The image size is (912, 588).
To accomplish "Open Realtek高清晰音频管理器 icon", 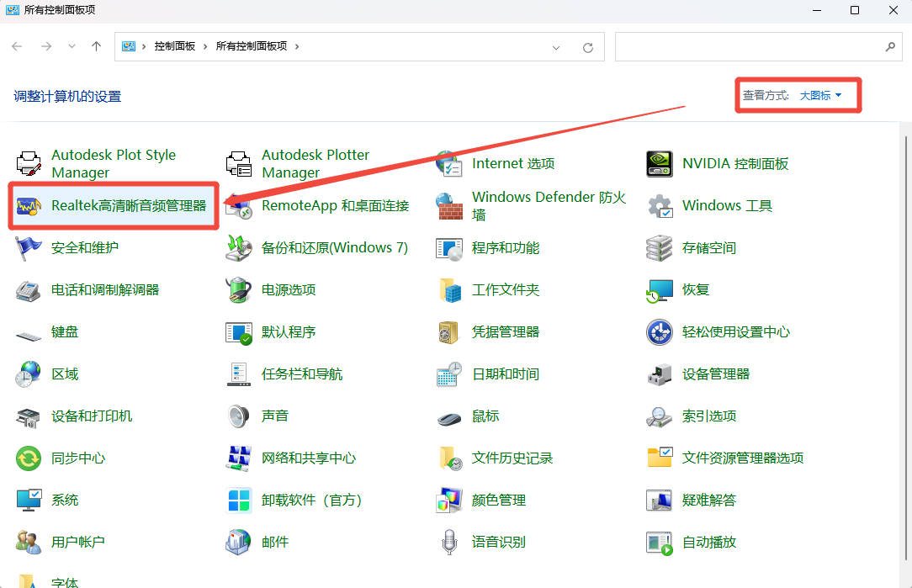I will (x=29, y=206).
